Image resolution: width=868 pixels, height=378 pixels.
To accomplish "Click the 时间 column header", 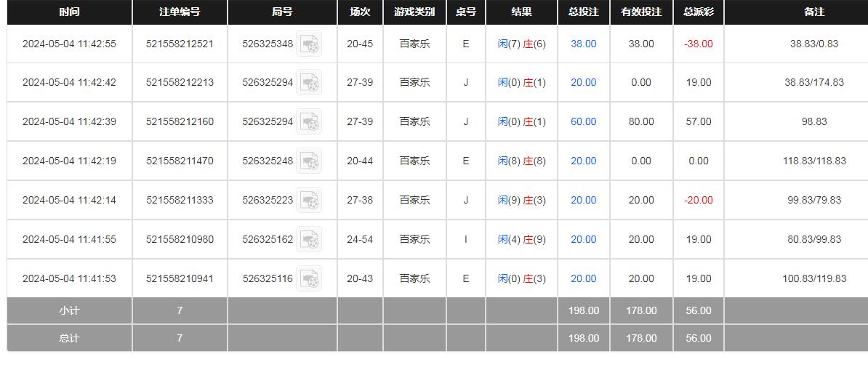I will coord(69,12).
